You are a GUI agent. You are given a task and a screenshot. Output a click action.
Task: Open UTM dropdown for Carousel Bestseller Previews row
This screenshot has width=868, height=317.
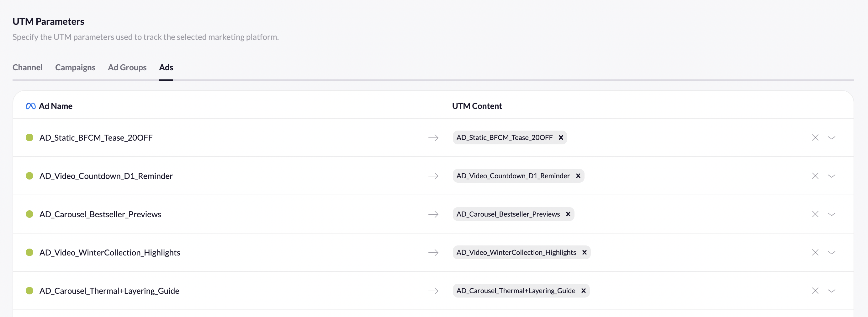[831, 214]
